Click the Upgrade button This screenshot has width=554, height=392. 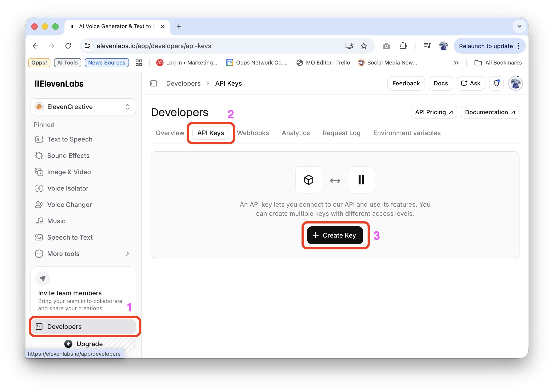coord(83,344)
